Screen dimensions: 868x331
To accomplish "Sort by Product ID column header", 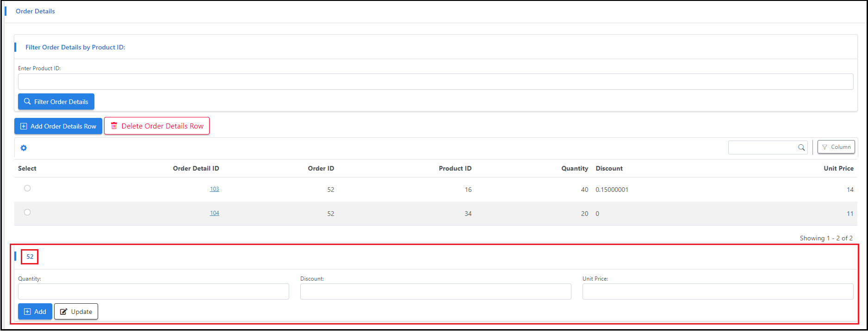I will click(x=455, y=168).
